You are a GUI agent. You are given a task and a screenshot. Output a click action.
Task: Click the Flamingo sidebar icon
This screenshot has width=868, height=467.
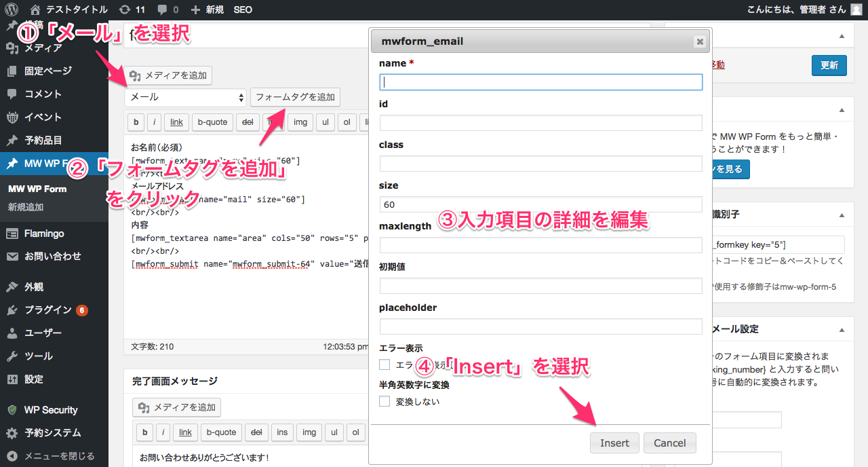coord(12,233)
